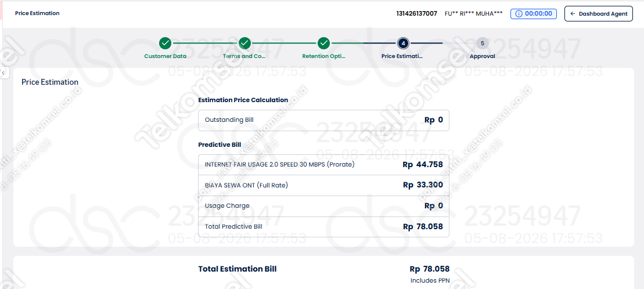Screen dimensions: 644x289
Task: Click the Terms and Conditions step checkmark
Action: tap(244, 43)
